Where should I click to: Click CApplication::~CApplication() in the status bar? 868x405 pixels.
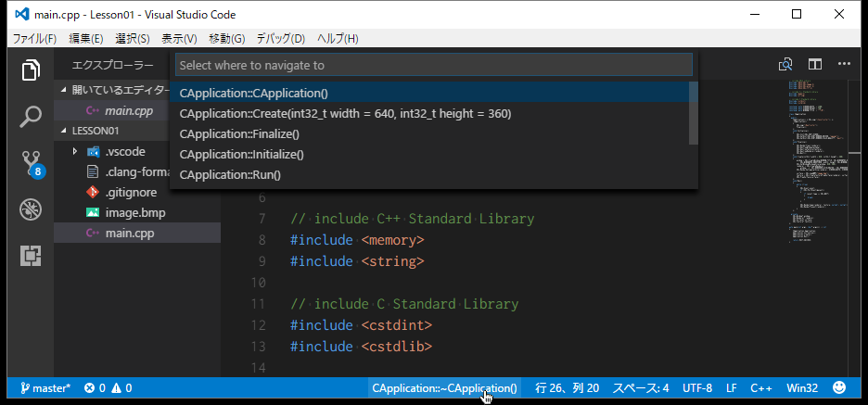(444, 387)
